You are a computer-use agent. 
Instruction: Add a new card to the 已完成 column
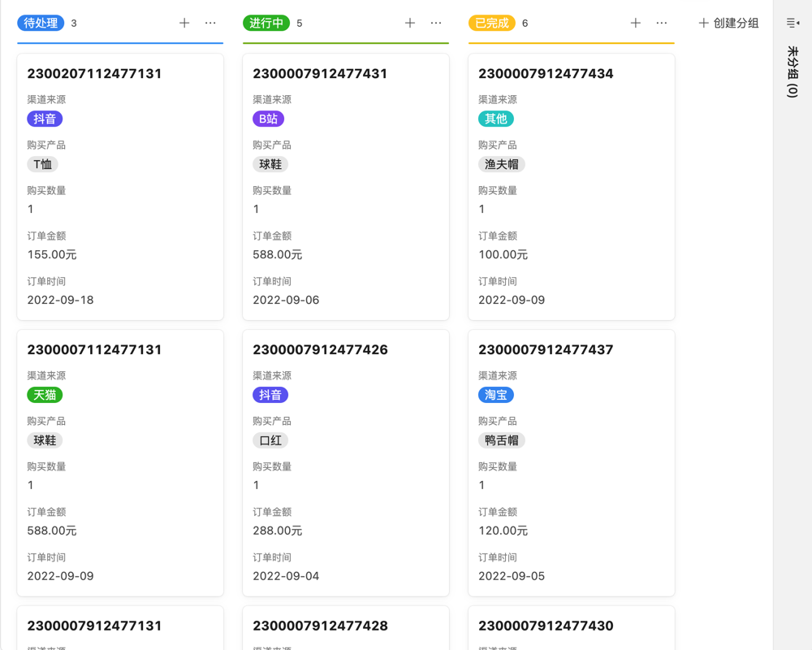tap(635, 23)
